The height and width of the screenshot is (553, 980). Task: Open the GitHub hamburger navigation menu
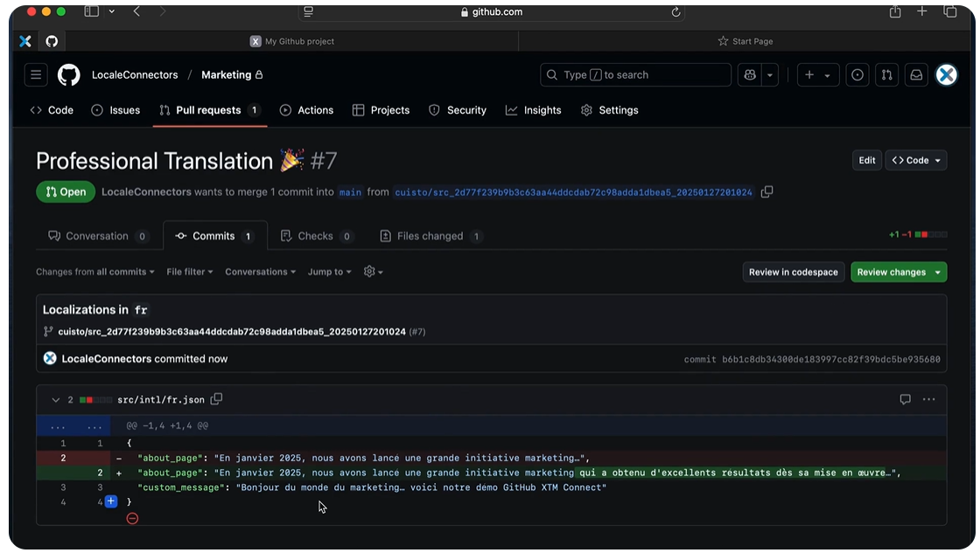36,75
